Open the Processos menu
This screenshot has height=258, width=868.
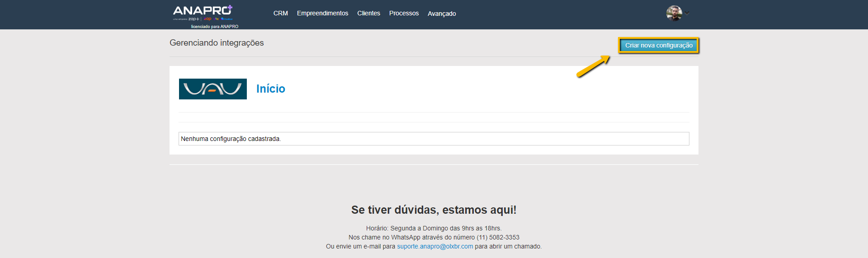404,13
